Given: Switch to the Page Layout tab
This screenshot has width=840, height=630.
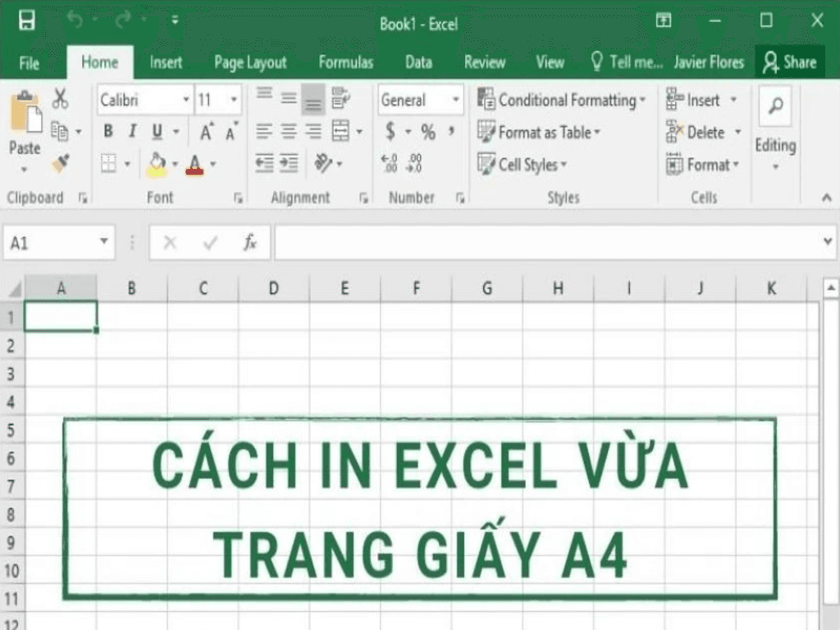Looking at the screenshot, I should click(x=249, y=62).
